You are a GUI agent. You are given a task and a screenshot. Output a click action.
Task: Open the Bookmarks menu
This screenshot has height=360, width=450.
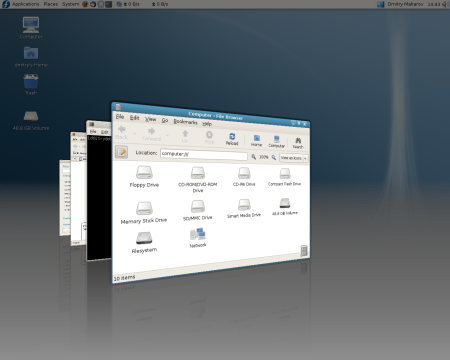click(x=185, y=122)
